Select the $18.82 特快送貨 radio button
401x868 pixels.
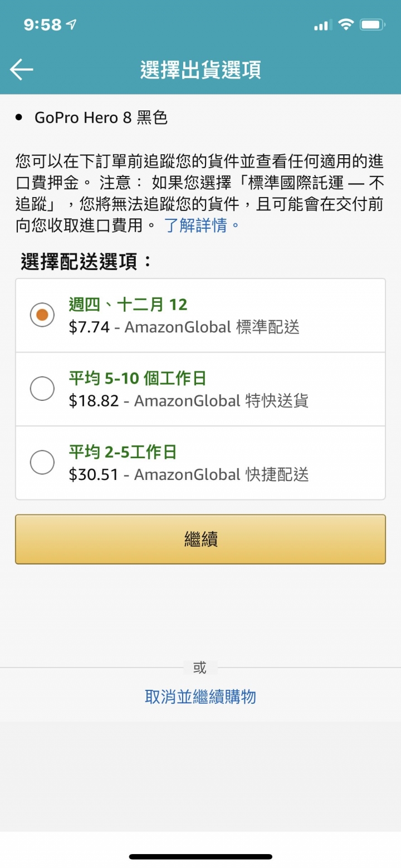(x=42, y=389)
